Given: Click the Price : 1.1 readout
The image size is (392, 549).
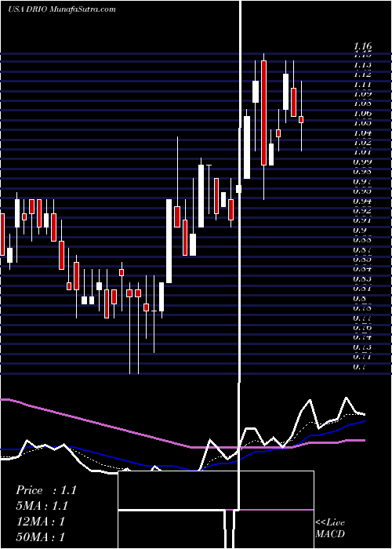Looking at the screenshot, I should (x=45, y=490).
